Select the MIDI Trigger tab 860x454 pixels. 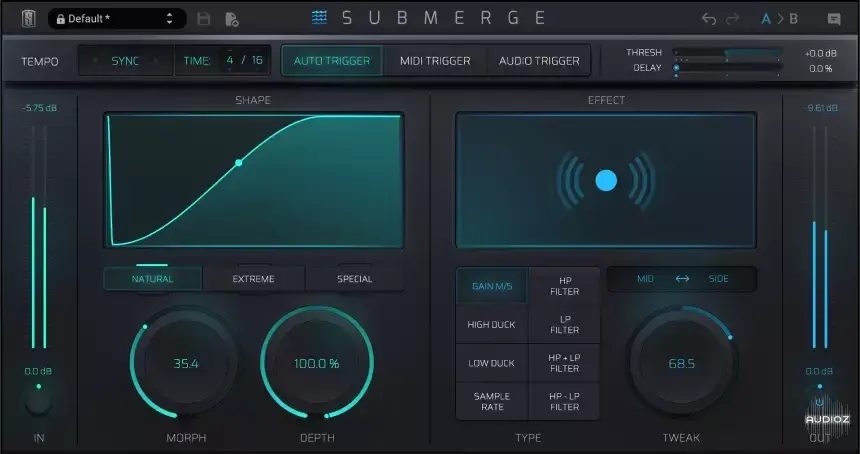point(435,61)
